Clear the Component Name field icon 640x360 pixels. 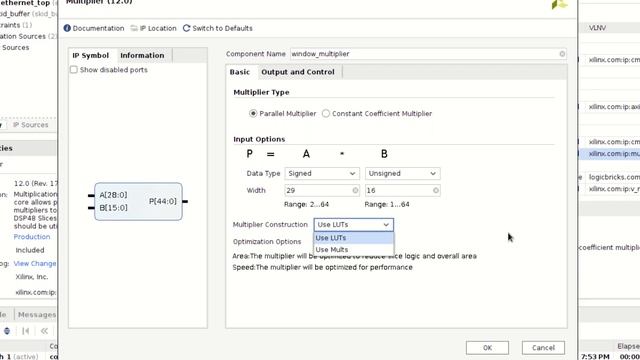pyautogui.click(x=562, y=54)
